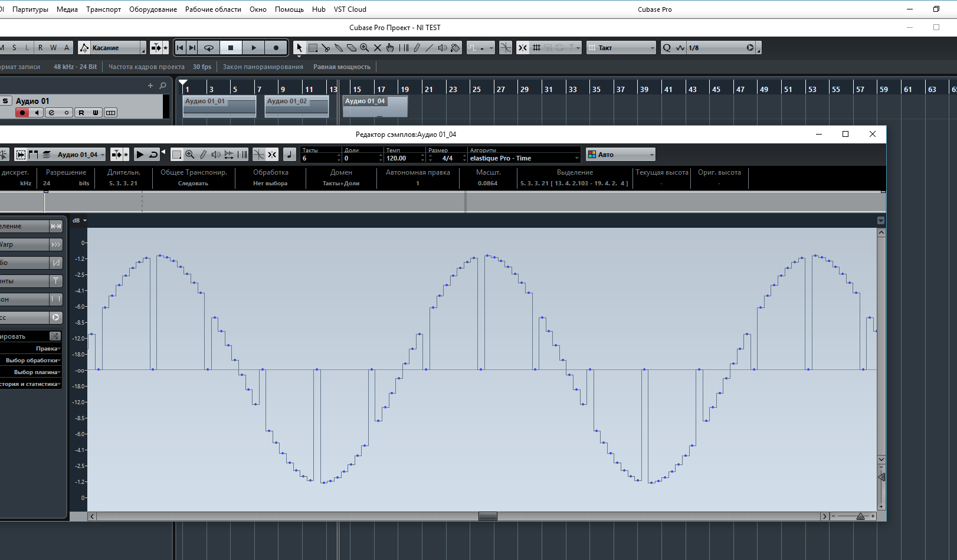
Task: Start recording with the transport Record button
Action: click(x=276, y=48)
